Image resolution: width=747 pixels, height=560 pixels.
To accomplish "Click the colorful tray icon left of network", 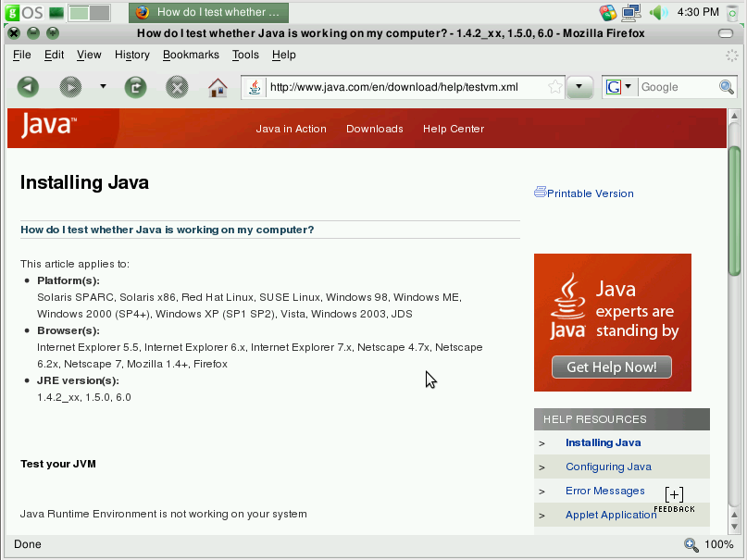I will 608,12.
